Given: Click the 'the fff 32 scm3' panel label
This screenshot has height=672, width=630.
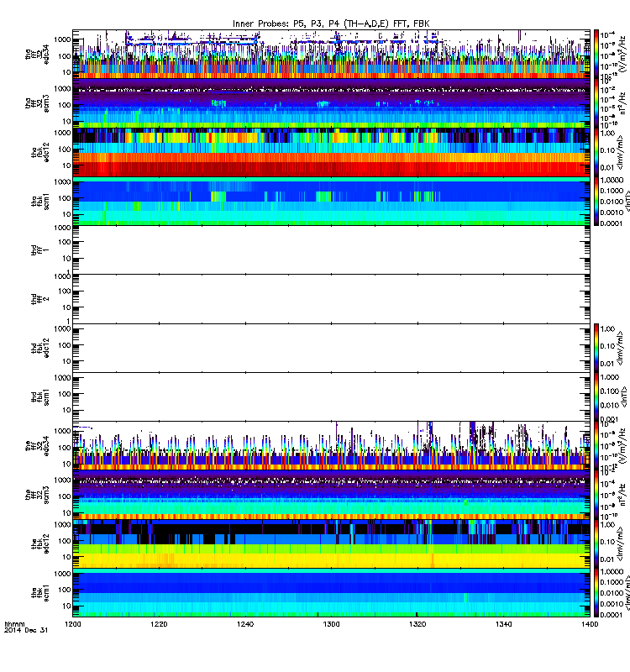Looking at the screenshot, I should pyautogui.click(x=37, y=495).
